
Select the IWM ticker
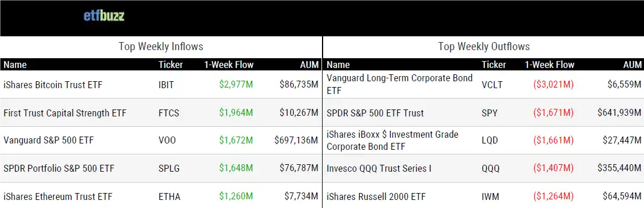point(491,196)
